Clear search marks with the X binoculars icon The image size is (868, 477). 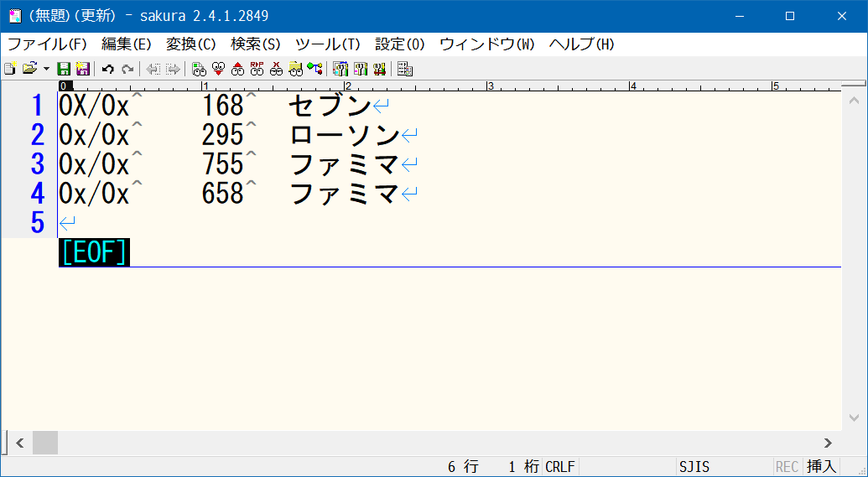click(x=276, y=69)
